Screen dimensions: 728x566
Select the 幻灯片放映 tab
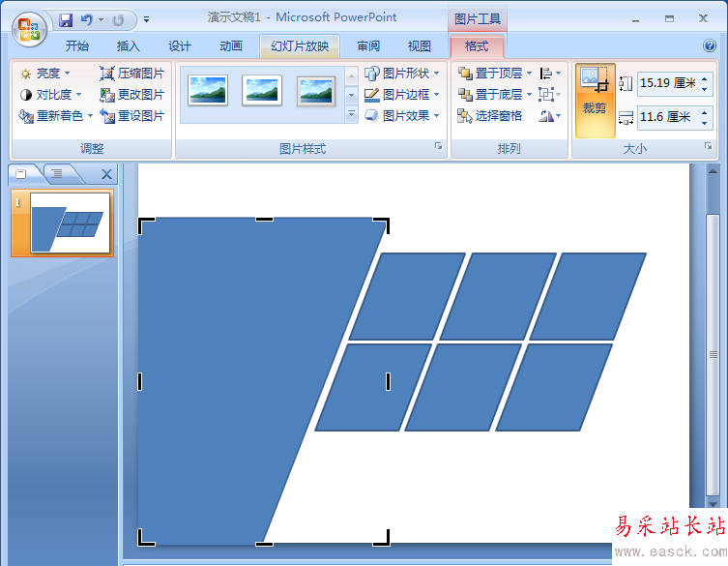click(300, 46)
